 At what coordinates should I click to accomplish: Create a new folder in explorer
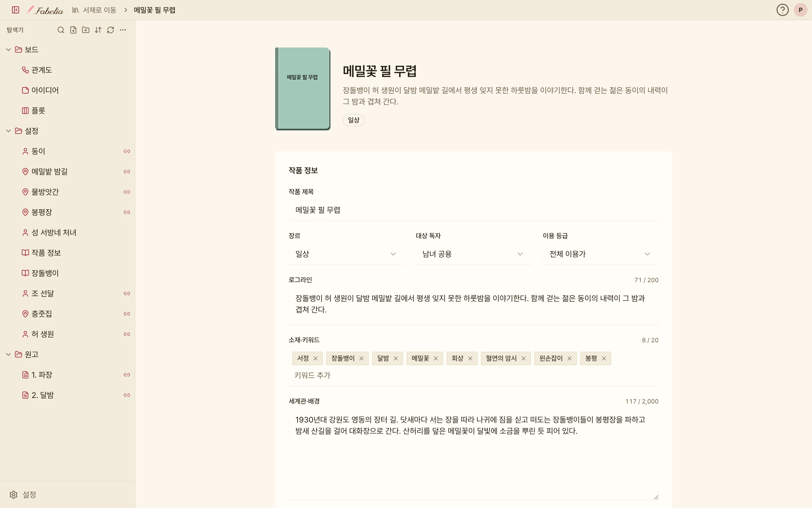click(x=85, y=30)
